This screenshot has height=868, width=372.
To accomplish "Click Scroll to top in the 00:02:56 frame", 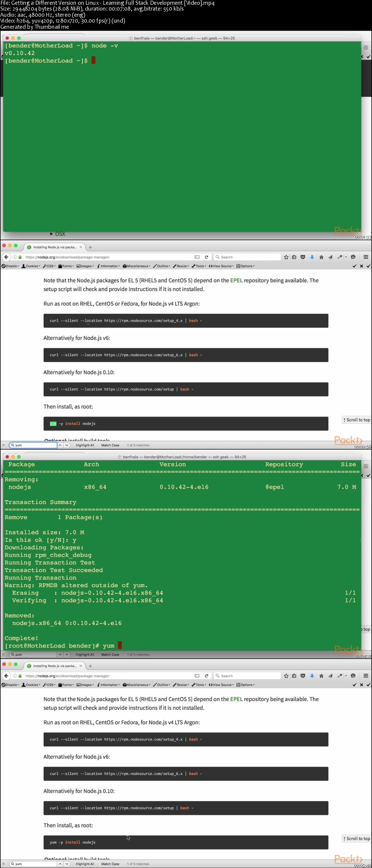I will [356, 420].
